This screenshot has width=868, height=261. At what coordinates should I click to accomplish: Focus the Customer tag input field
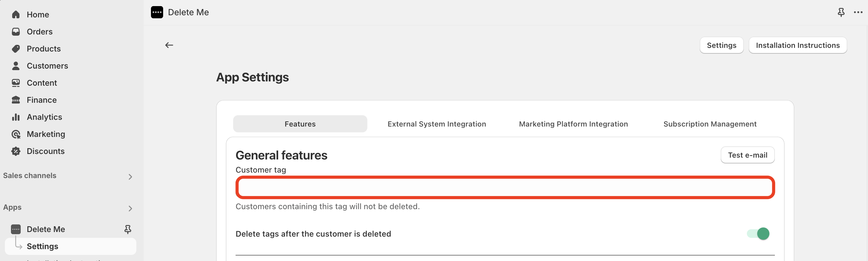[x=505, y=188]
